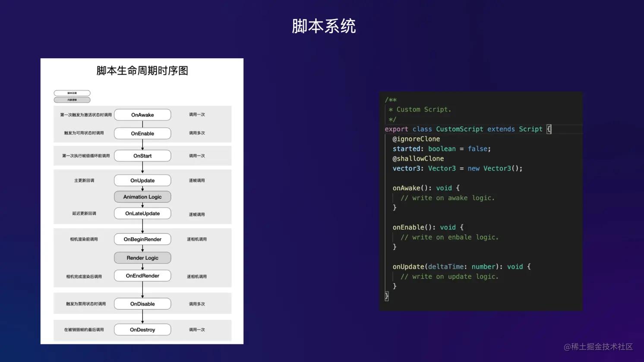
Task: Click the diagram heading 脚本生命周期时序图
Action: pos(142,71)
